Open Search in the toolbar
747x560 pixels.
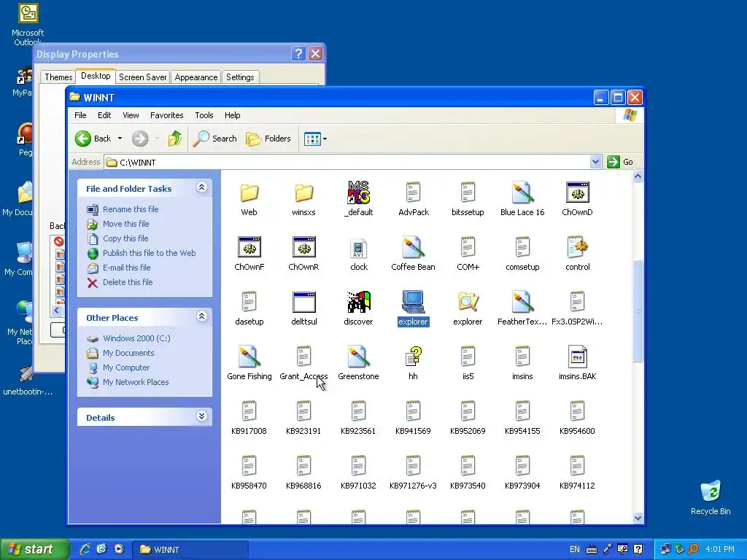tap(215, 139)
